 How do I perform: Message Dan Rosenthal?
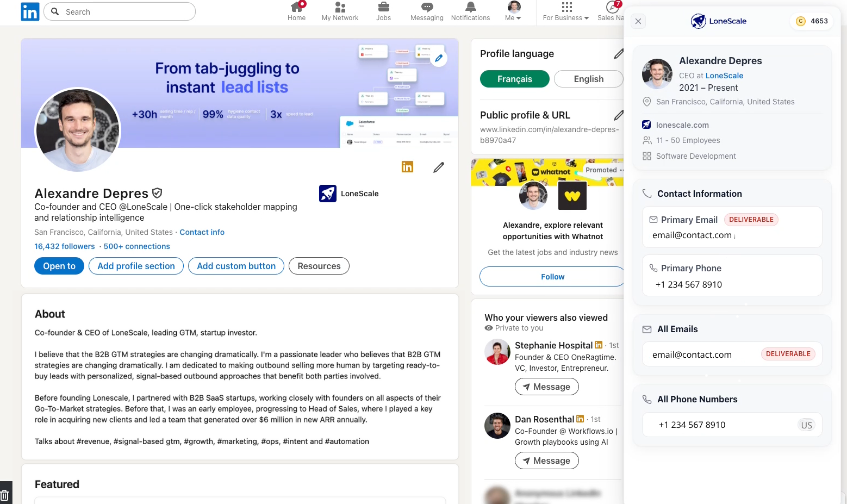point(546,461)
